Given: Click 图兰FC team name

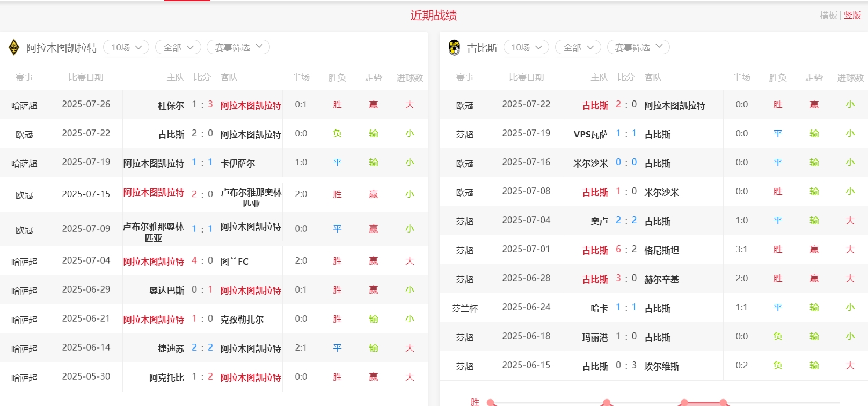Looking at the screenshot, I should click(x=235, y=262).
